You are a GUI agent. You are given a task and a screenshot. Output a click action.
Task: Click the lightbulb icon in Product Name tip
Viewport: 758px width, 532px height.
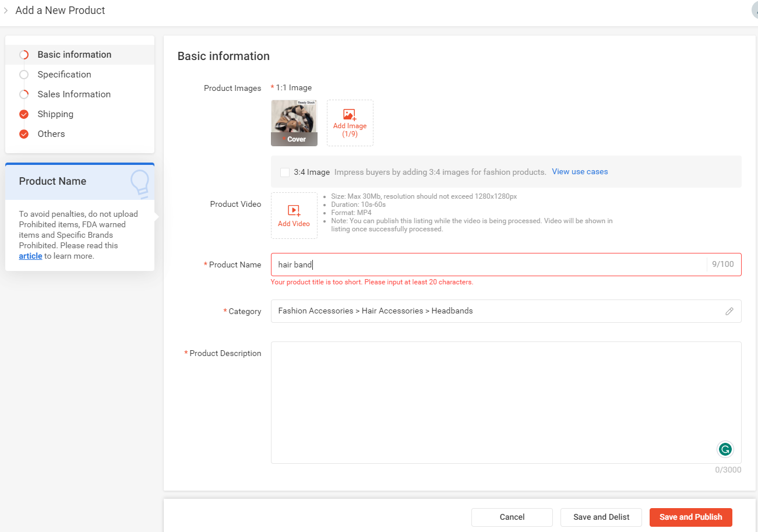(140, 182)
